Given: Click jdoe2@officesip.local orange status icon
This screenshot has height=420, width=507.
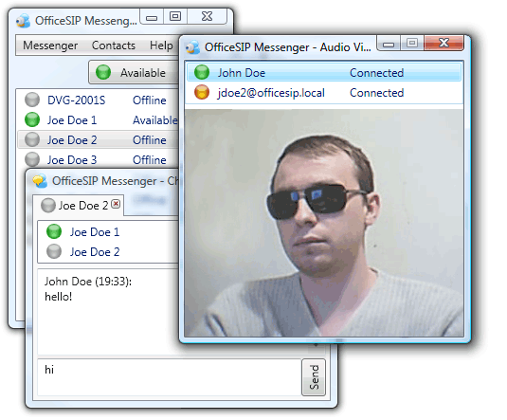Looking at the screenshot, I should (202, 92).
